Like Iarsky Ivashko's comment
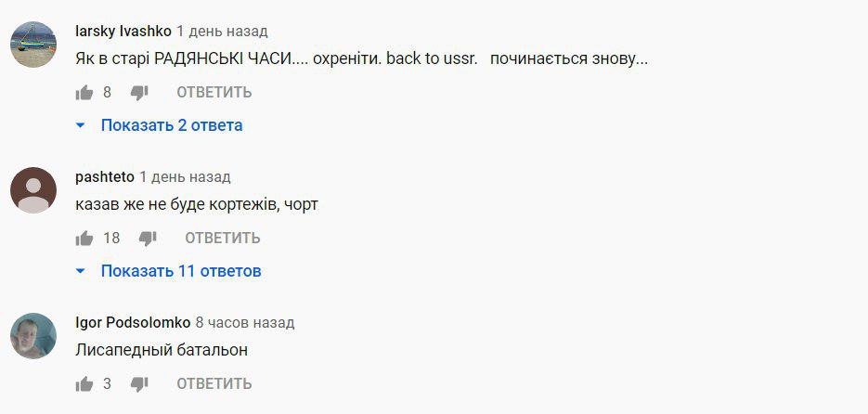Screen dimensions: 868x414 coord(84,92)
